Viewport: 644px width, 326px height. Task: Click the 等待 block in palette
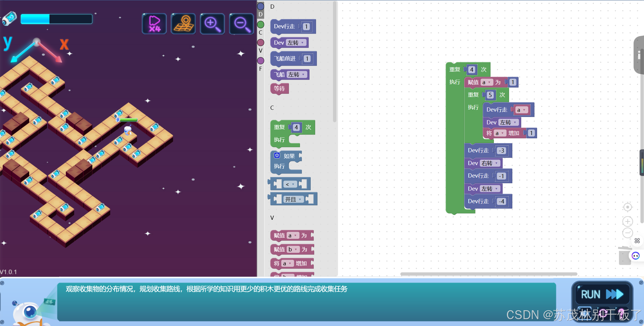coord(279,88)
